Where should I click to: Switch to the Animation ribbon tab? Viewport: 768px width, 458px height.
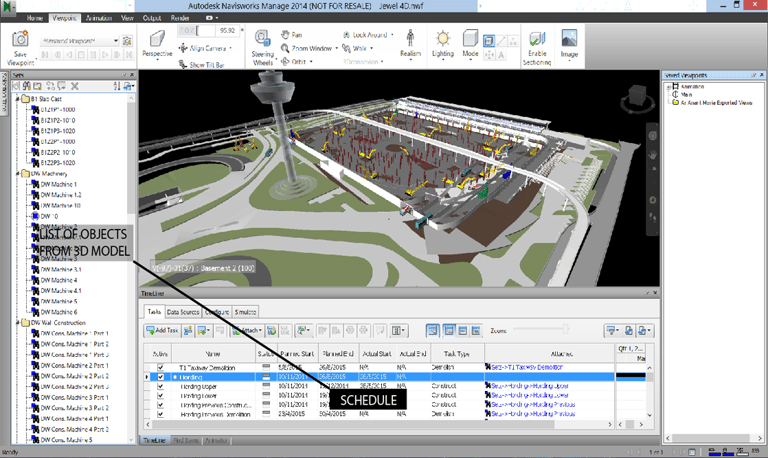coord(99,18)
